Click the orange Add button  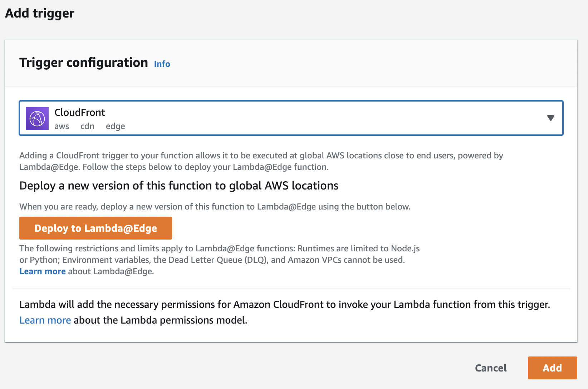[552, 368]
